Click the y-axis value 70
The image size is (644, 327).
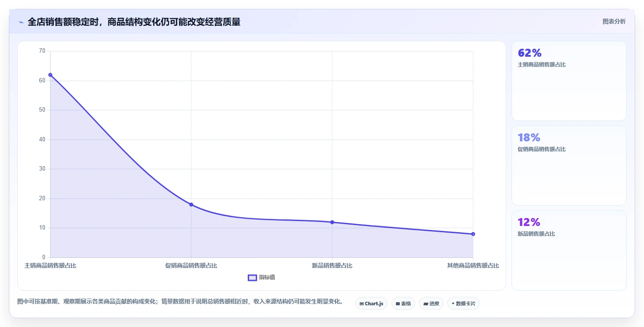[42, 51]
